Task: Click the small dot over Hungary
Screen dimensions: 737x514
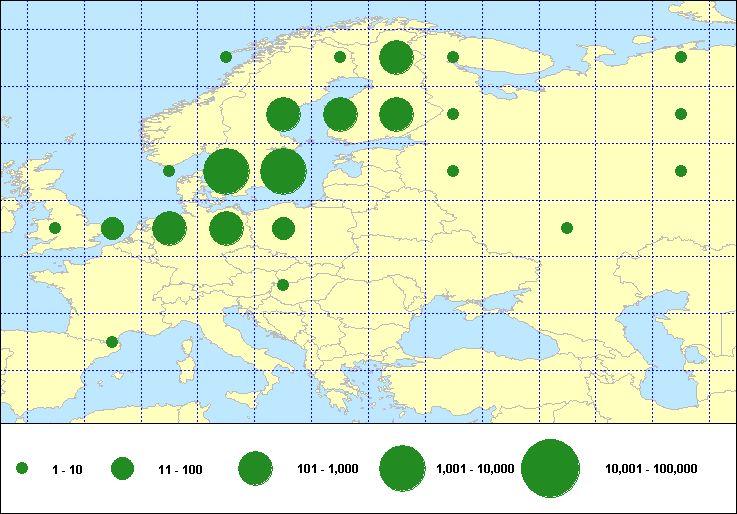Action: tap(283, 285)
